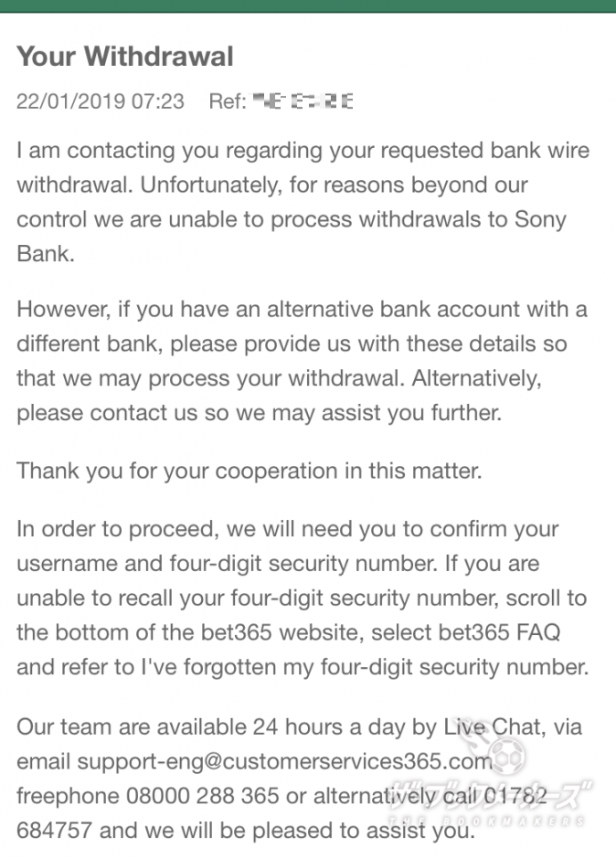This screenshot has width=616, height=858.
Task: Click the "THE BOOKMAKERS" watermark caption
Action: [x=486, y=821]
